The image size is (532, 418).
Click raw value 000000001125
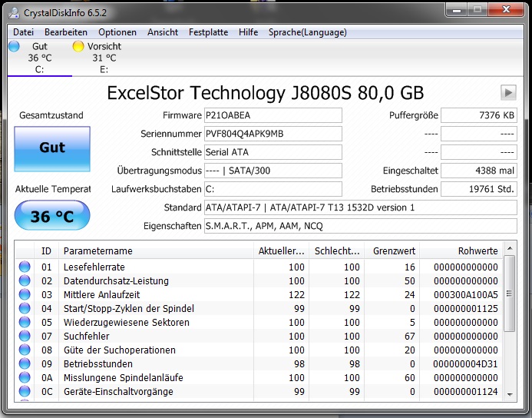465,308
